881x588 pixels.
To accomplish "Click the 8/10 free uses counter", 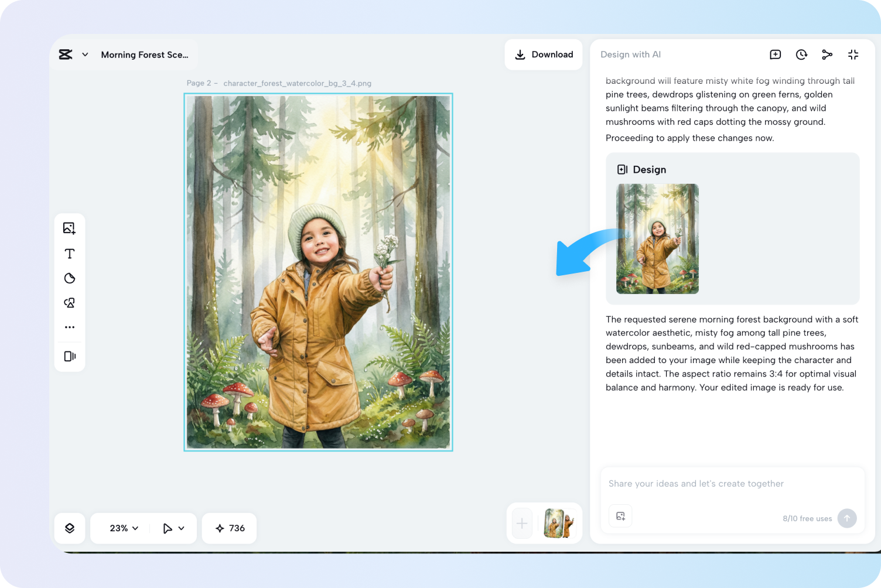I will tap(807, 518).
